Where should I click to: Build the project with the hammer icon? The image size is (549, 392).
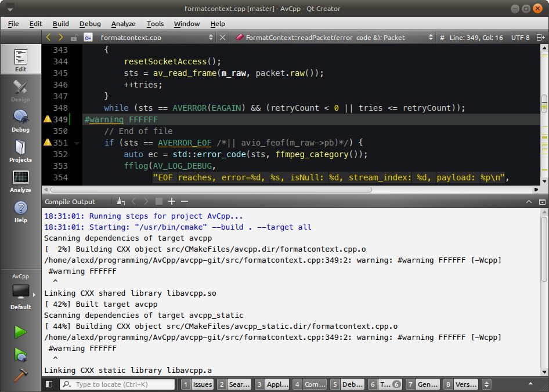click(21, 375)
